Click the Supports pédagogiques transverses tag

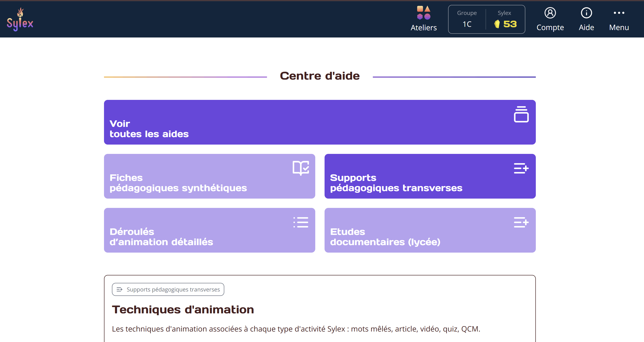pos(168,289)
